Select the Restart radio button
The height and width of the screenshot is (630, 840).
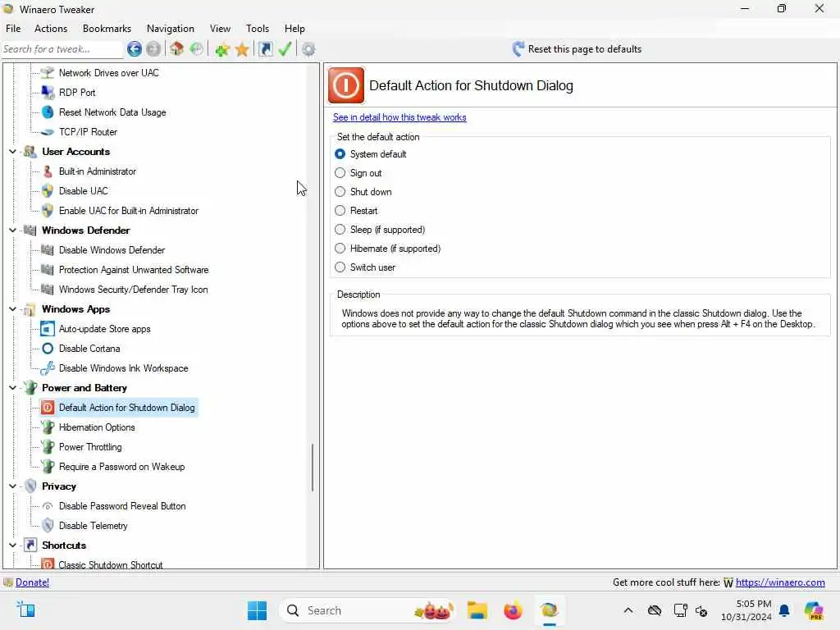(340, 211)
